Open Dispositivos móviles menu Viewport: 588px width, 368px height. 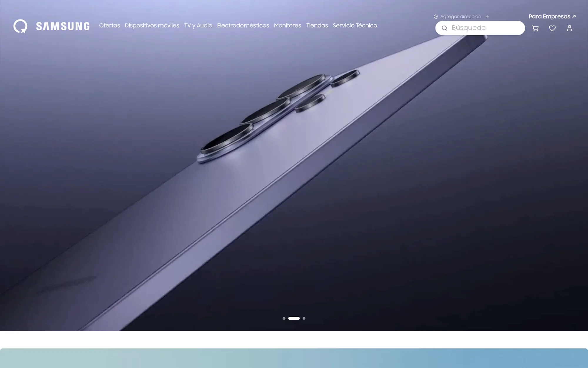tap(152, 26)
